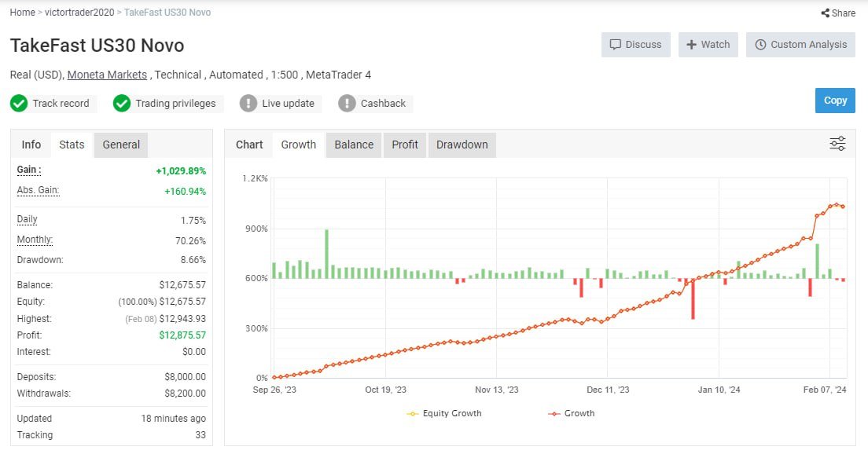Screen dimensions: 868x454
Task: Open Custom Analysis
Action: tap(800, 45)
